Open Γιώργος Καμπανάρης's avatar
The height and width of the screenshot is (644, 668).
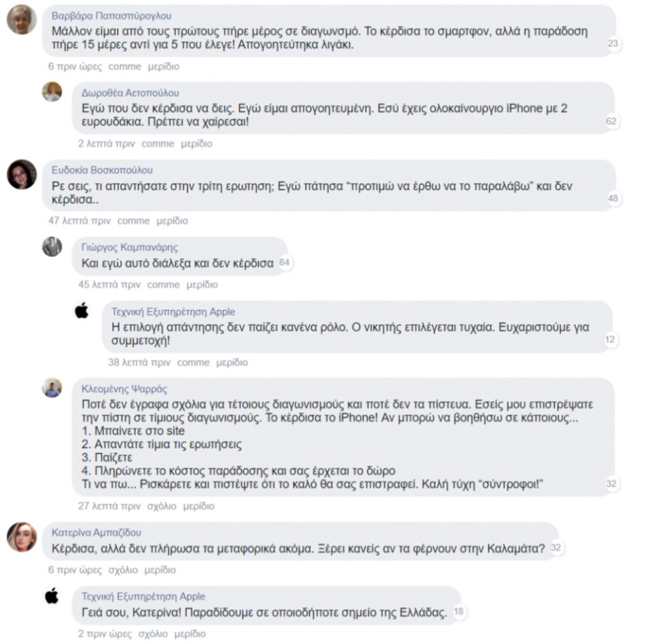pyautogui.click(x=52, y=247)
